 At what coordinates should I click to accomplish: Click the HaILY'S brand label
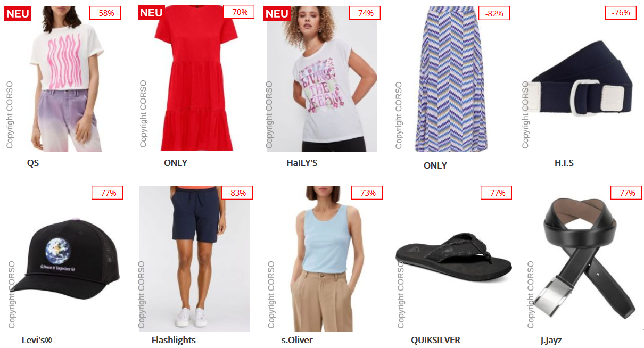(302, 163)
